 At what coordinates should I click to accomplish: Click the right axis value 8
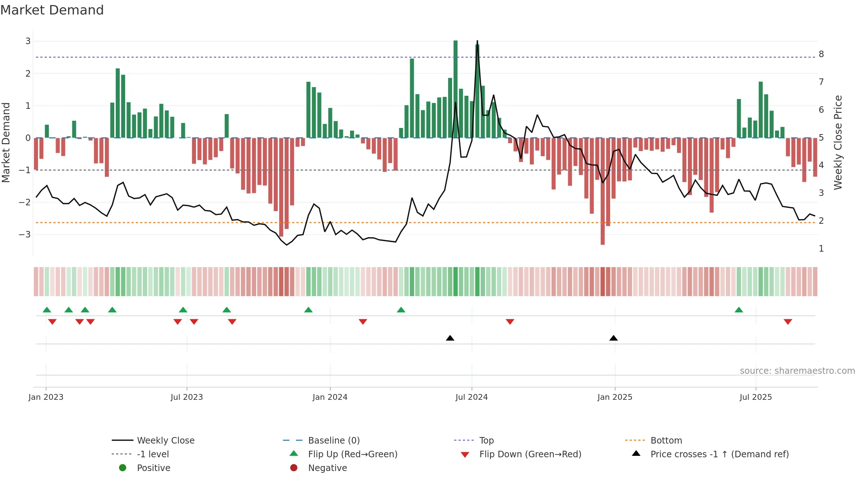point(821,54)
